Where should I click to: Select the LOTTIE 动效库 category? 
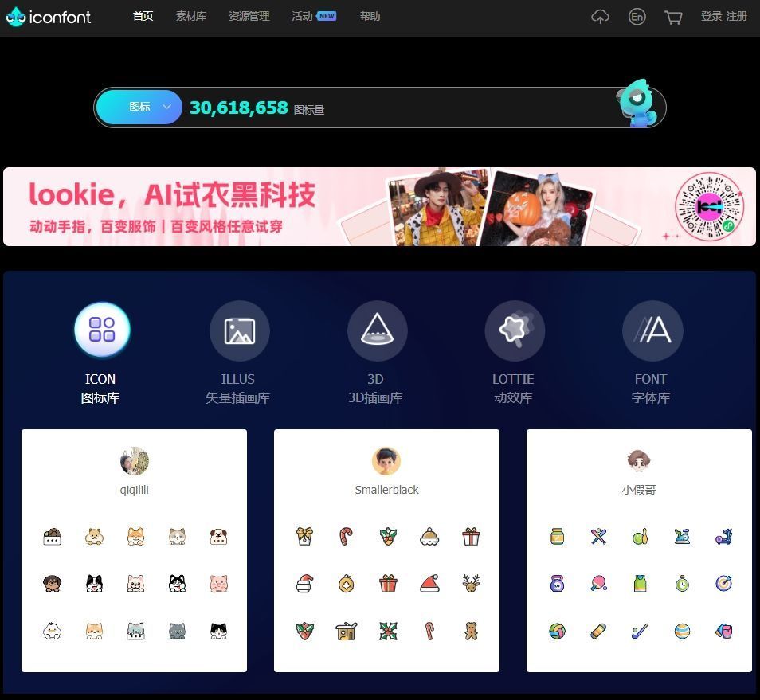click(514, 353)
